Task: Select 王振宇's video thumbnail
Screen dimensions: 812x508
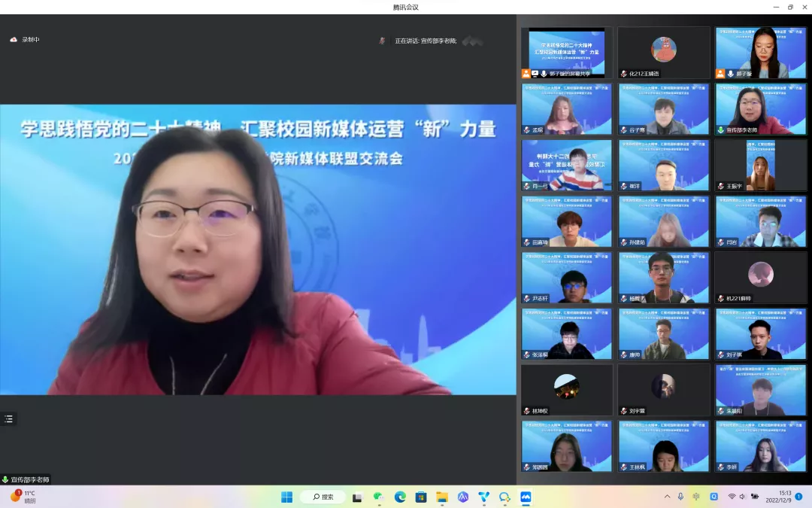Action: tap(760, 165)
